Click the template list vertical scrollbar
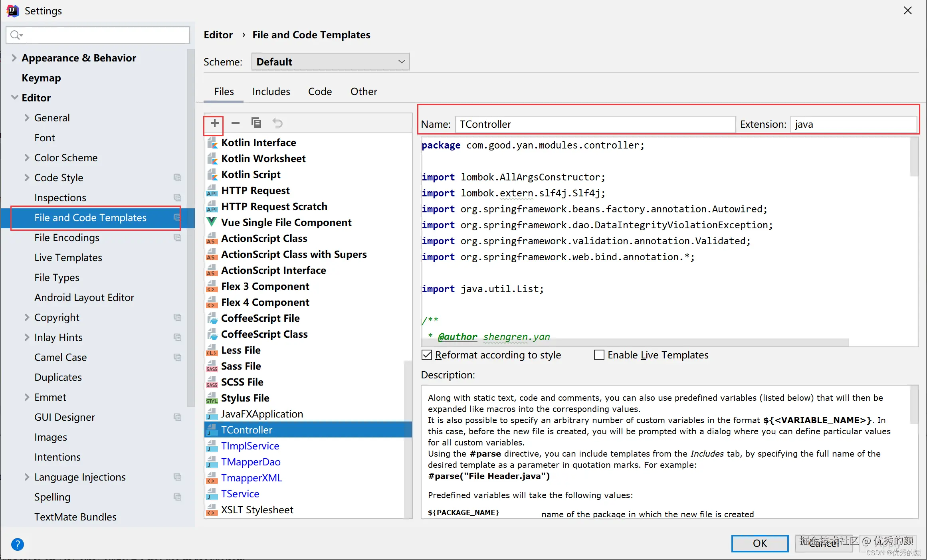Screen dimensions: 927x560 click(408, 439)
